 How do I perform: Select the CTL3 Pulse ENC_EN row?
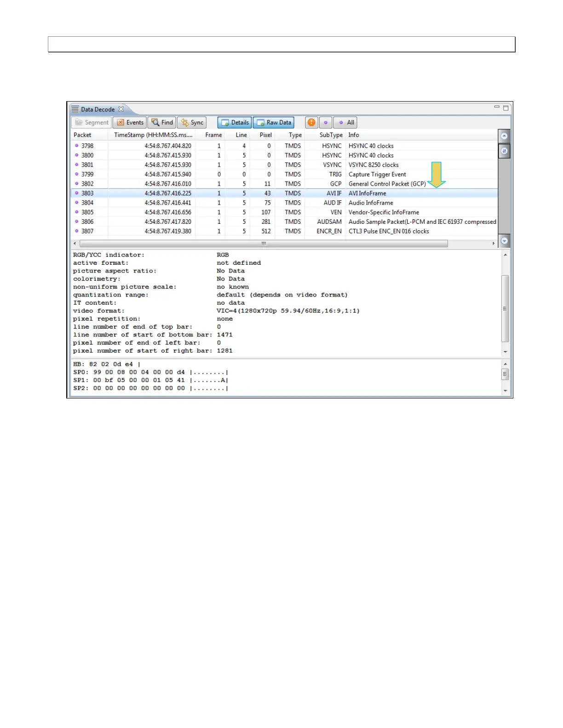pos(284,231)
